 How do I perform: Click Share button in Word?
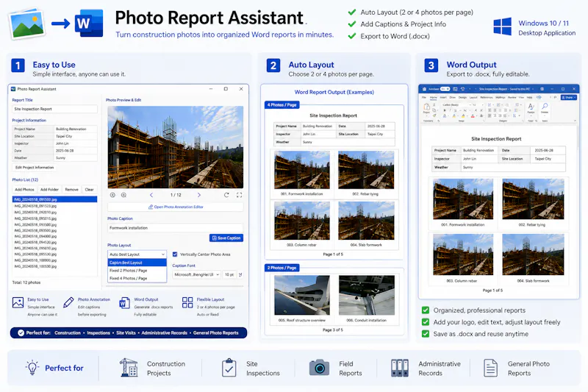pyautogui.click(x=568, y=98)
